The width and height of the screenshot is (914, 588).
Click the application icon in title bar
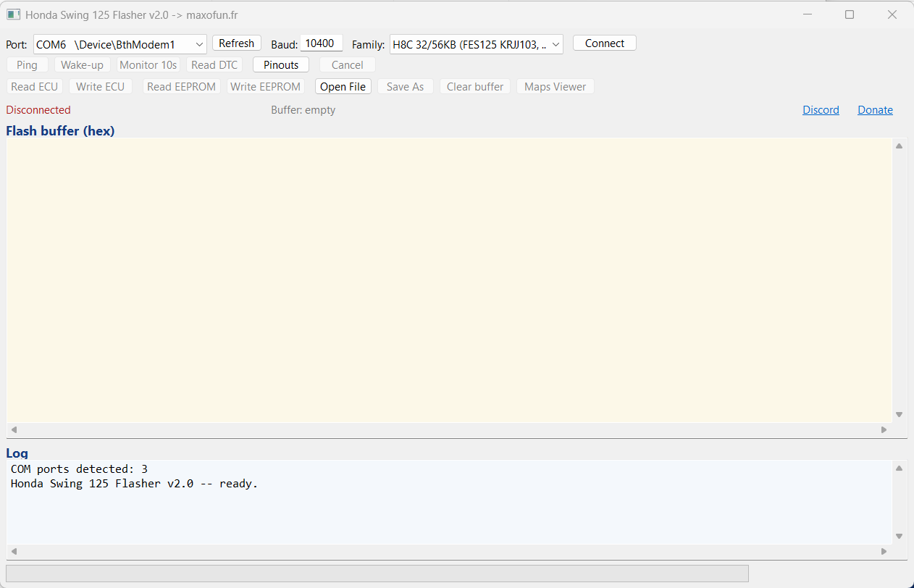click(x=13, y=14)
